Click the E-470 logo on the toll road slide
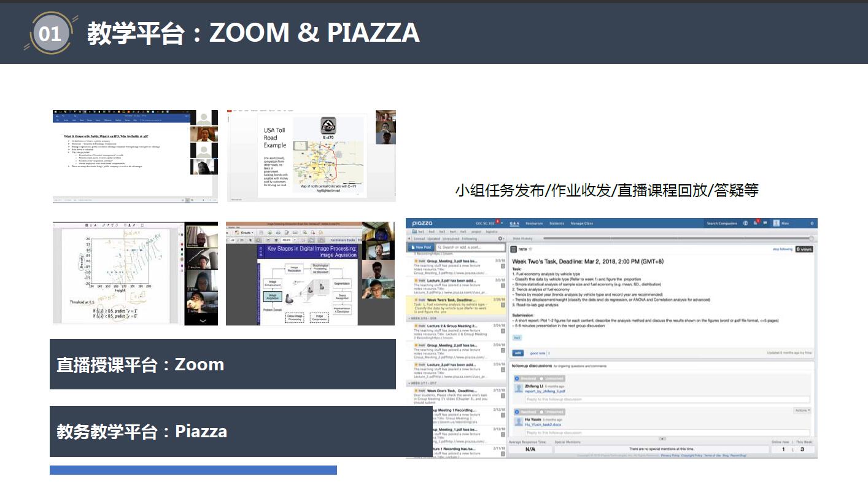868x487 pixels. point(328,127)
